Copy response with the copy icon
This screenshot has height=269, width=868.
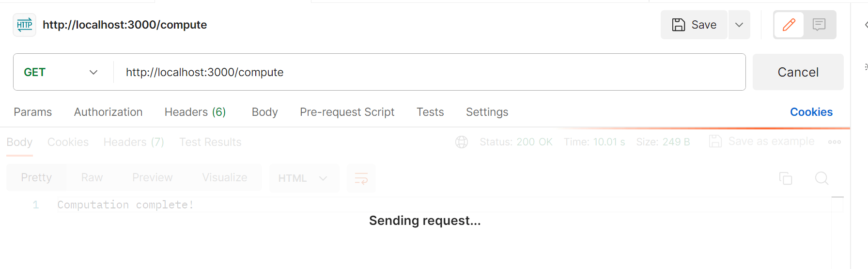786,178
